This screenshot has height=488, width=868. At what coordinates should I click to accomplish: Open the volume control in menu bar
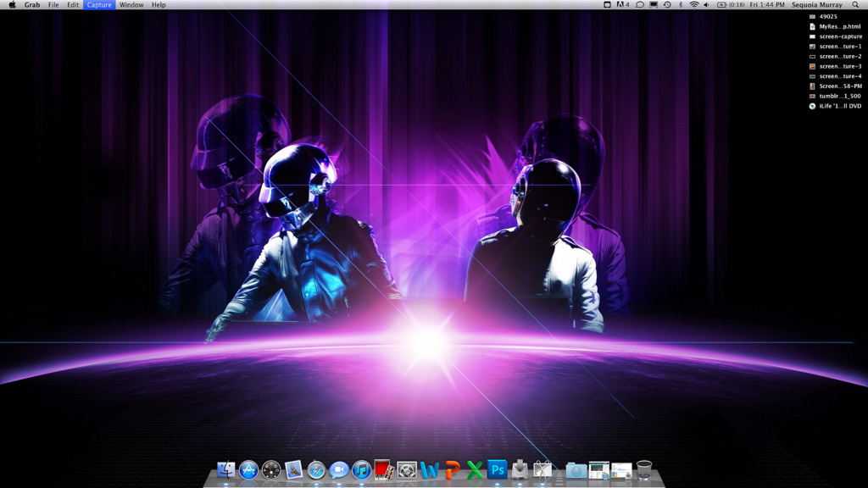coord(706,4)
